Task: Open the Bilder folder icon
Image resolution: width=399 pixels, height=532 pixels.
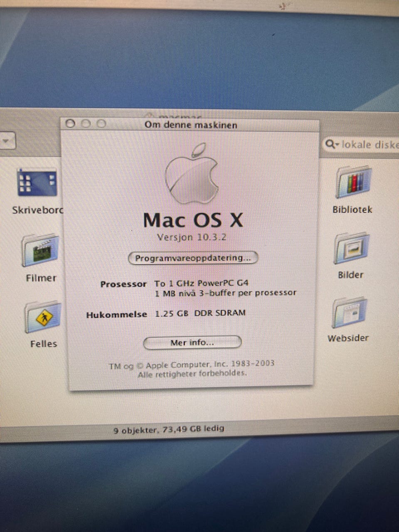Action: point(351,249)
